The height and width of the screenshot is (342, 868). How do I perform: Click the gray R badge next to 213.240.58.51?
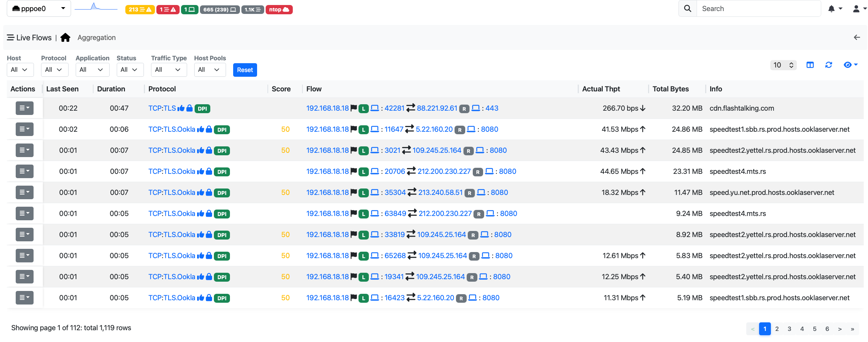coord(470,193)
